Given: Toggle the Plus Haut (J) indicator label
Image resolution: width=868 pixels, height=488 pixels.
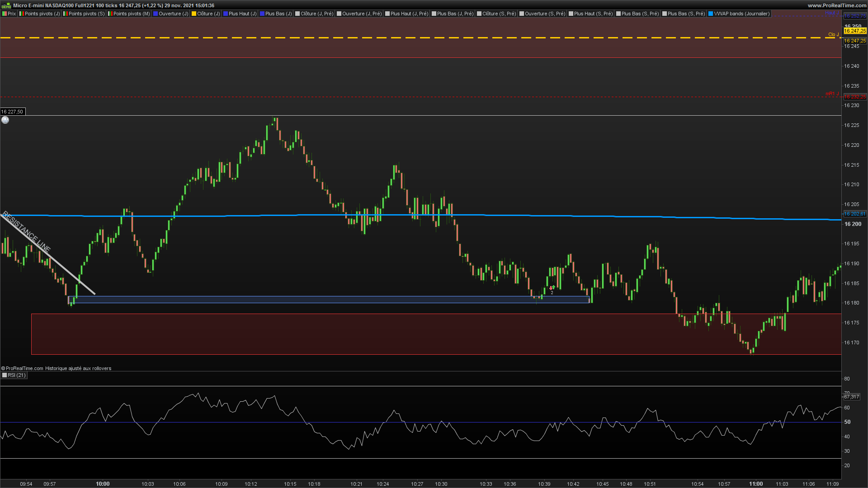Looking at the screenshot, I should (242, 14).
